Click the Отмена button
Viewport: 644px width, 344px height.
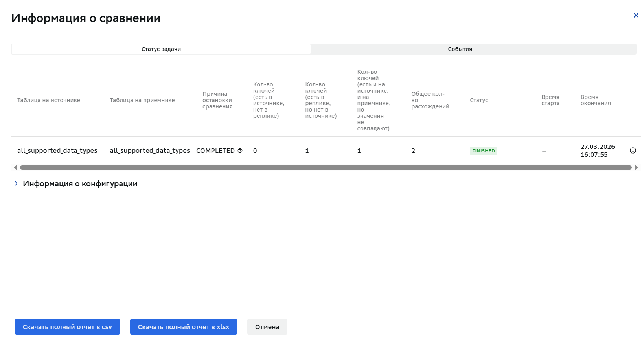click(267, 327)
